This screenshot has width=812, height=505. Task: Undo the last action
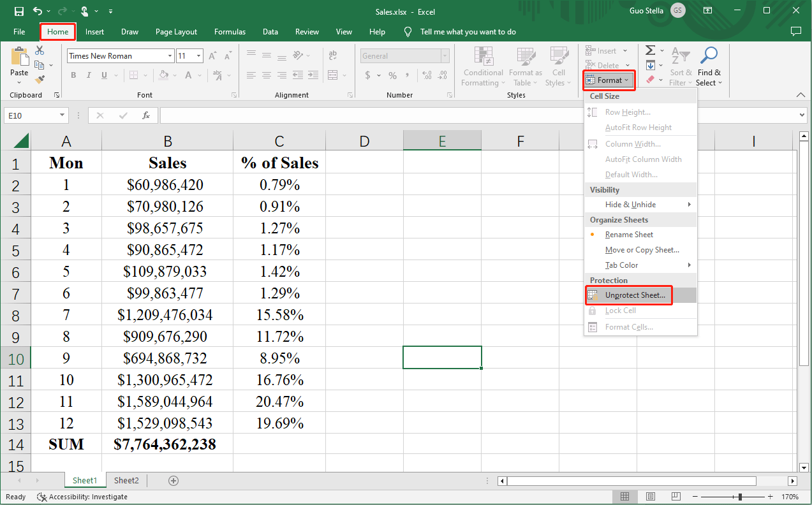(38, 11)
